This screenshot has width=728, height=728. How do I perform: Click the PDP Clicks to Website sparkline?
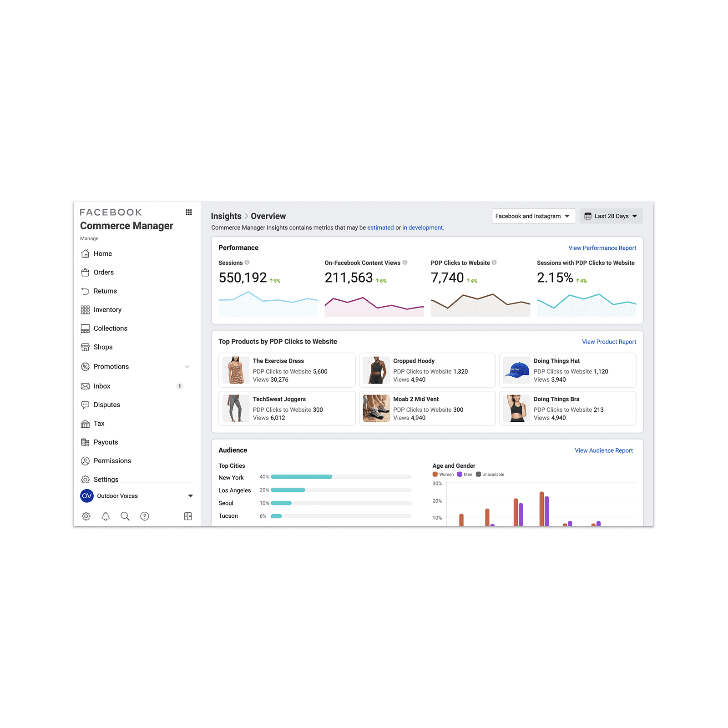[x=480, y=305]
